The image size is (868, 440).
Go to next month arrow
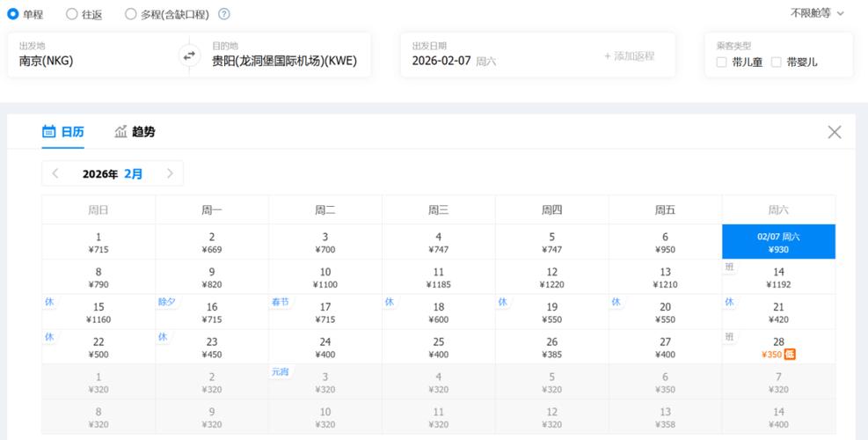(x=170, y=173)
